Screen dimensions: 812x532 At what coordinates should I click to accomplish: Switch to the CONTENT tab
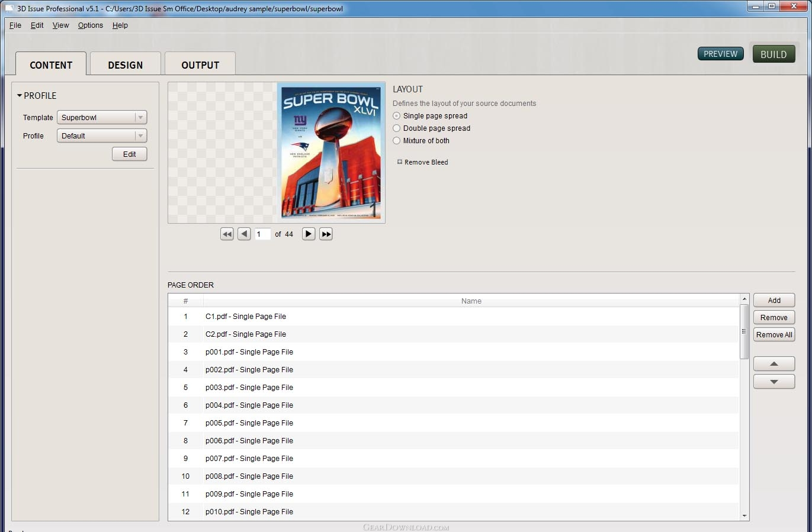pyautogui.click(x=51, y=64)
